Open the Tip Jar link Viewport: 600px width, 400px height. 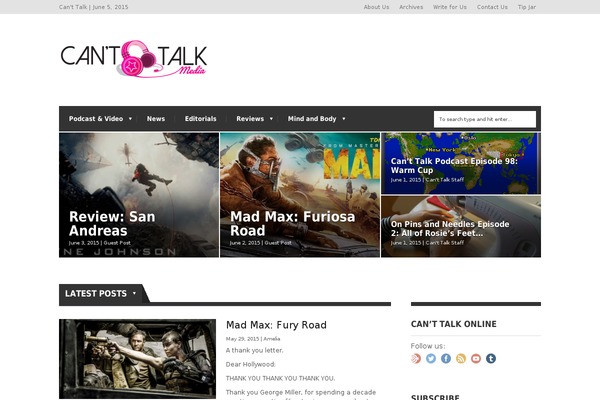click(x=527, y=7)
